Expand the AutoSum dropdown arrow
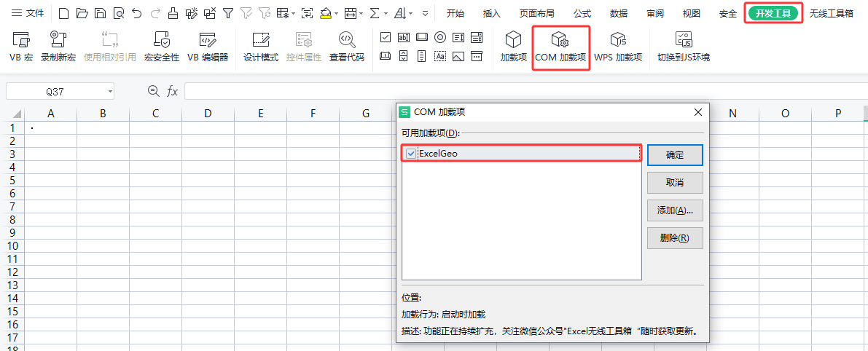This screenshot has height=351, width=868. click(385, 14)
